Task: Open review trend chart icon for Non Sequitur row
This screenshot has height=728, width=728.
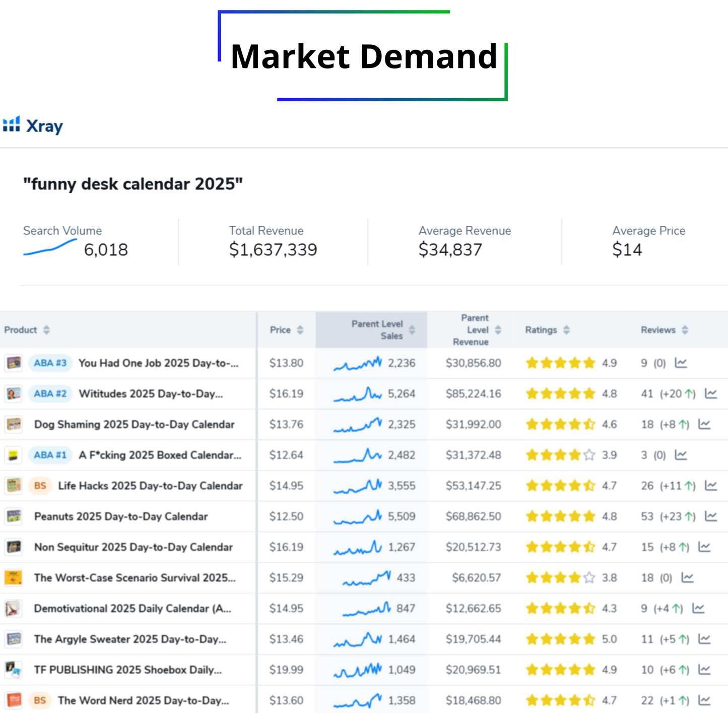Action: [704, 547]
